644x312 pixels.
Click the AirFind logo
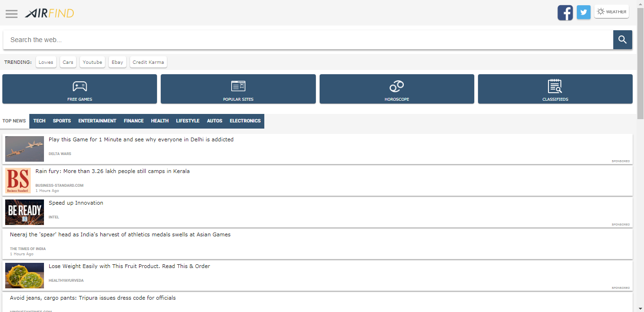49,13
